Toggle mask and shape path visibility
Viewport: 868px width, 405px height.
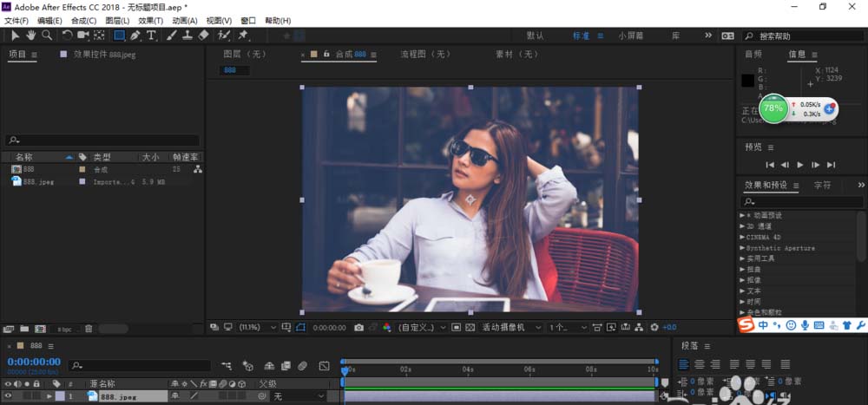point(300,328)
